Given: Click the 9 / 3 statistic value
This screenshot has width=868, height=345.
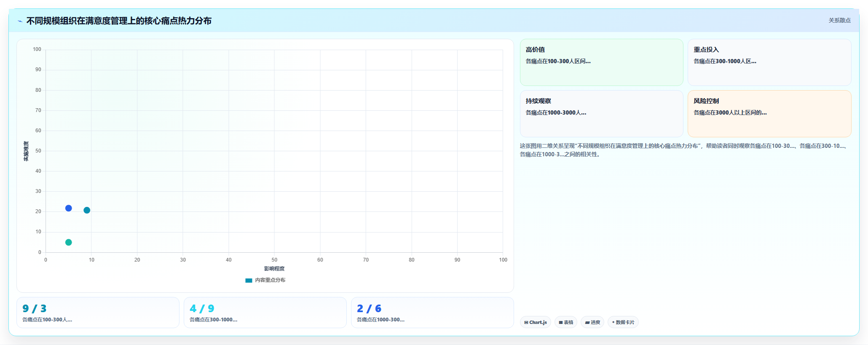Looking at the screenshot, I should (35, 309).
